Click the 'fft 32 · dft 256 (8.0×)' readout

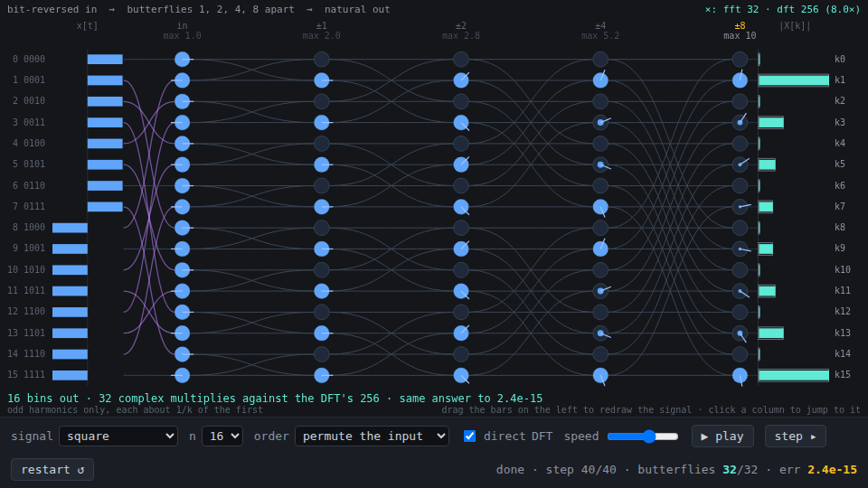[x=782, y=9]
